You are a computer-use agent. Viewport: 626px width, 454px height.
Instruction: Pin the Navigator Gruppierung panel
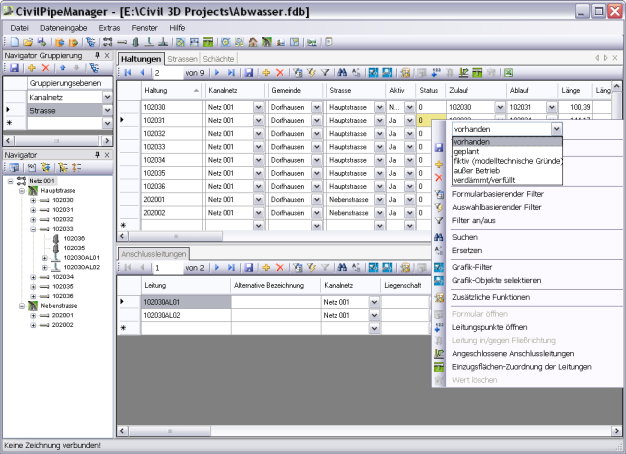96,56
